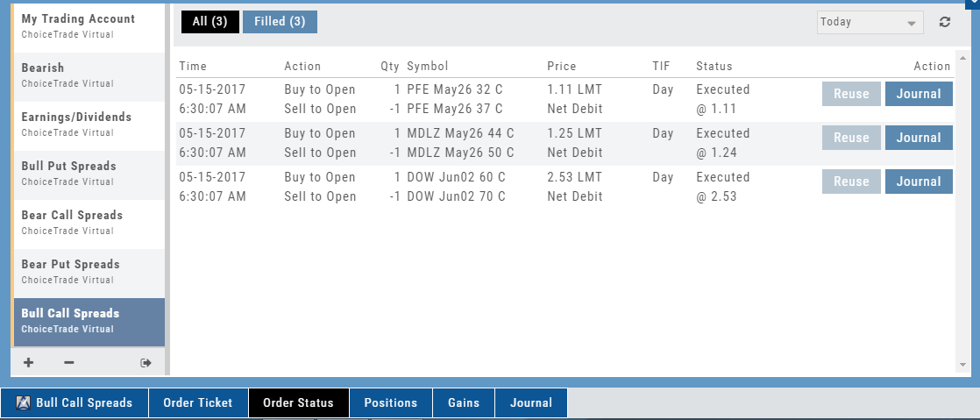Go to the Gains tab
This screenshot has height=420, width=980.
pyautogui.click(x=464, y=403)
